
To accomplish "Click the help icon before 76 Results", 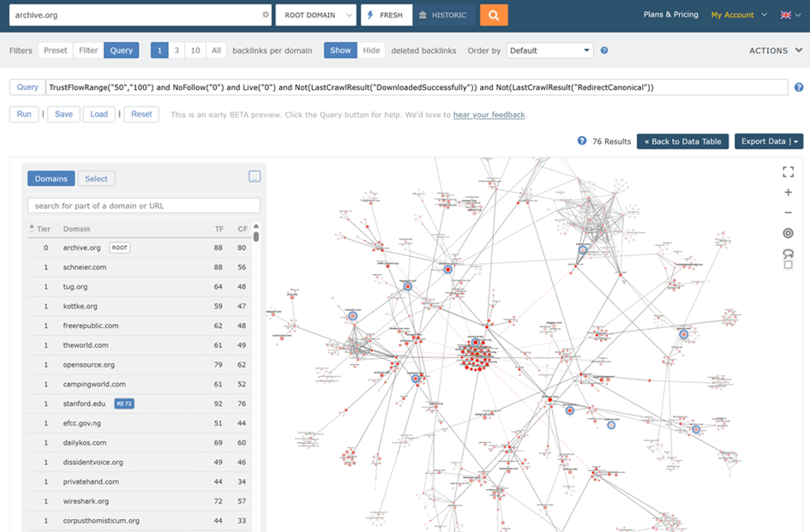I will (582, 141).
